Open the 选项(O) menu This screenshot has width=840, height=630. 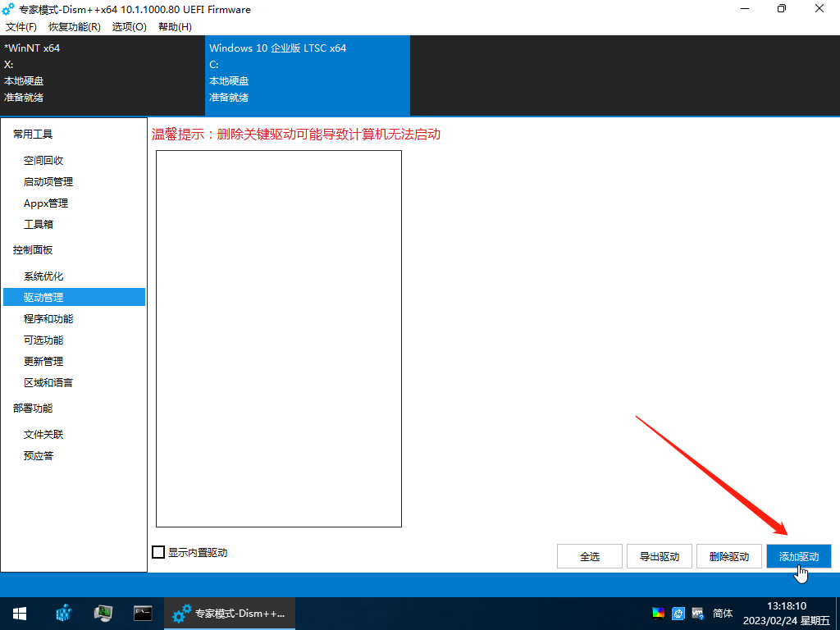[x=129, y=27]
